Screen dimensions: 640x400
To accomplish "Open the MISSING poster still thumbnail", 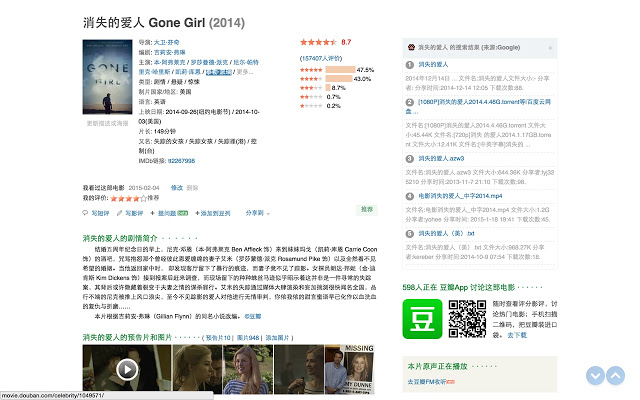I will 349,369.
